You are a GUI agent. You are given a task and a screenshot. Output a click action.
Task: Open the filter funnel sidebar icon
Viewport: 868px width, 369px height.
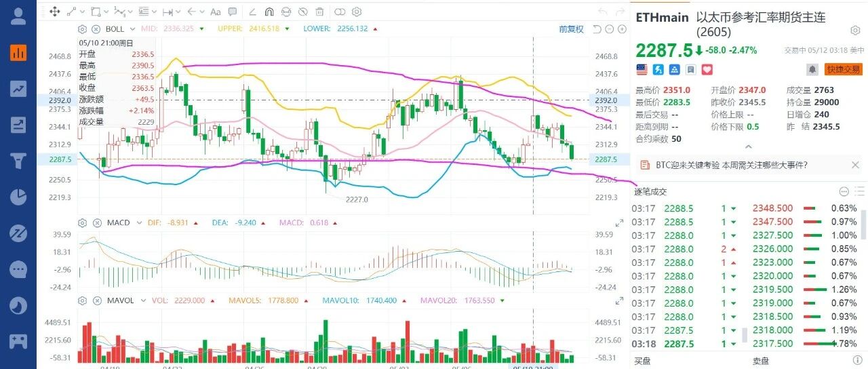[18, 160]
